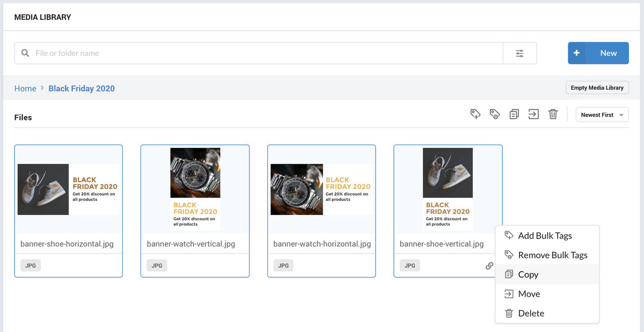Select Delete in the context menu
This screenshot has height=332, width=644.
pos(531,313)
